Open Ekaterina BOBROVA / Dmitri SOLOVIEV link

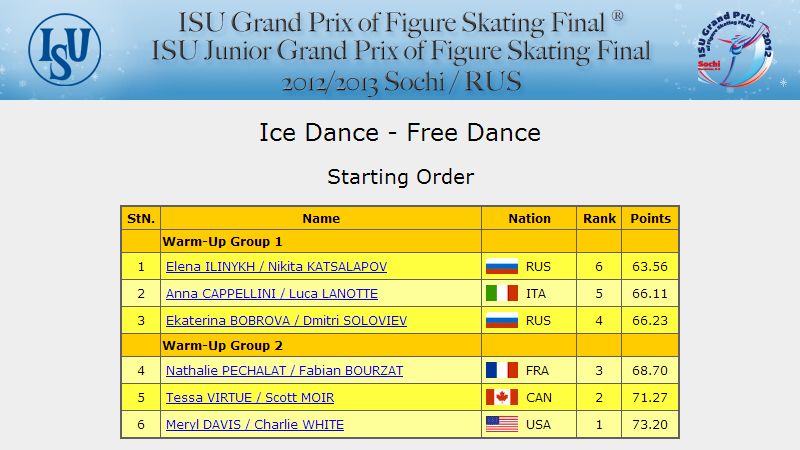pos(287,321)
